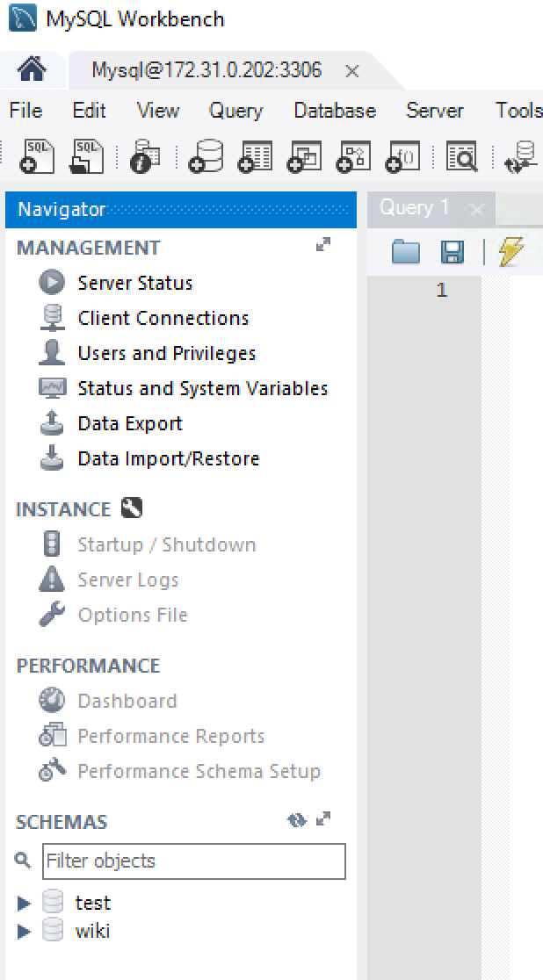Click the Client Connections icon

(51, 318)
